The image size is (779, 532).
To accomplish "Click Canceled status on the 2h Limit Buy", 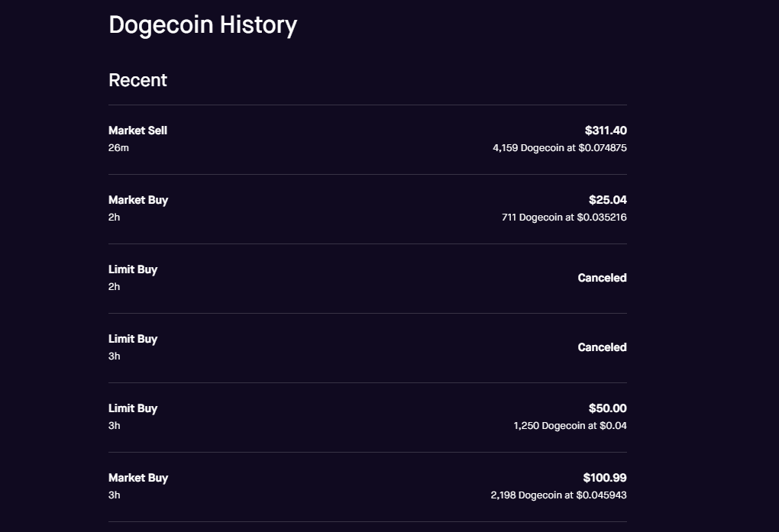I will (x=602, y=278).
